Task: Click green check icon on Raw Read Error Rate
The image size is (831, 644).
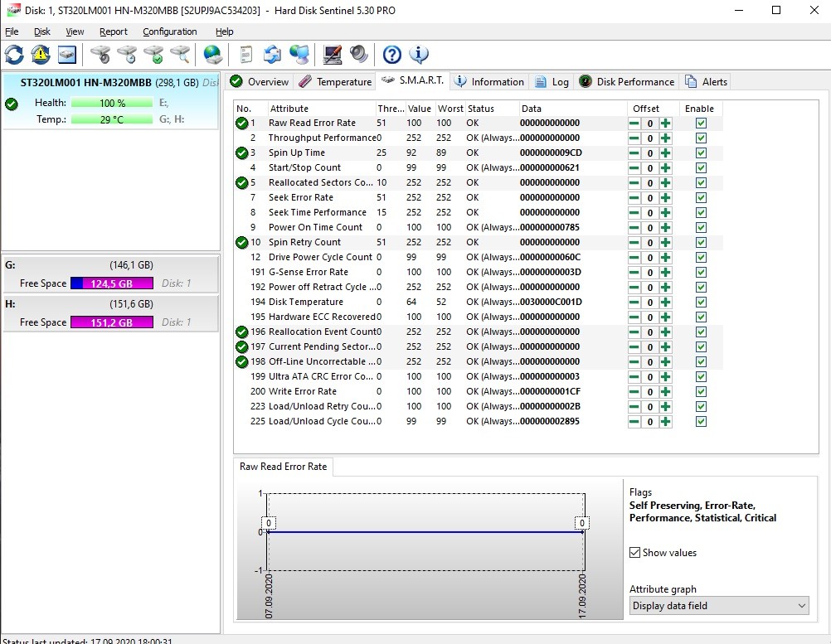Action: (241, 123)
